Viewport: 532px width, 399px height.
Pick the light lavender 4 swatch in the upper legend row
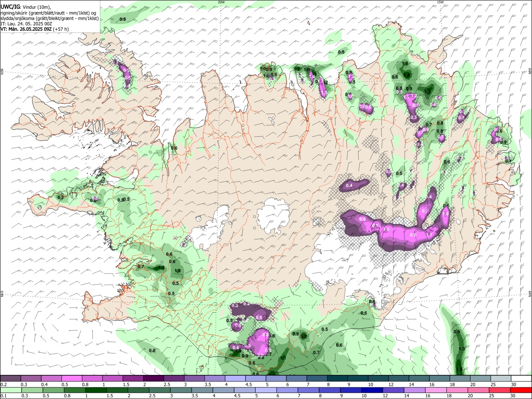[235, 379]
